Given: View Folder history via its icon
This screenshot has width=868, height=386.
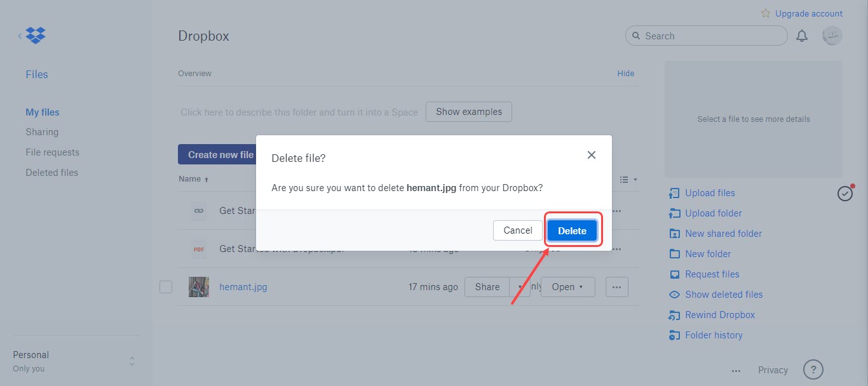Looking at the screenshot, I should (x=674, y=335).
